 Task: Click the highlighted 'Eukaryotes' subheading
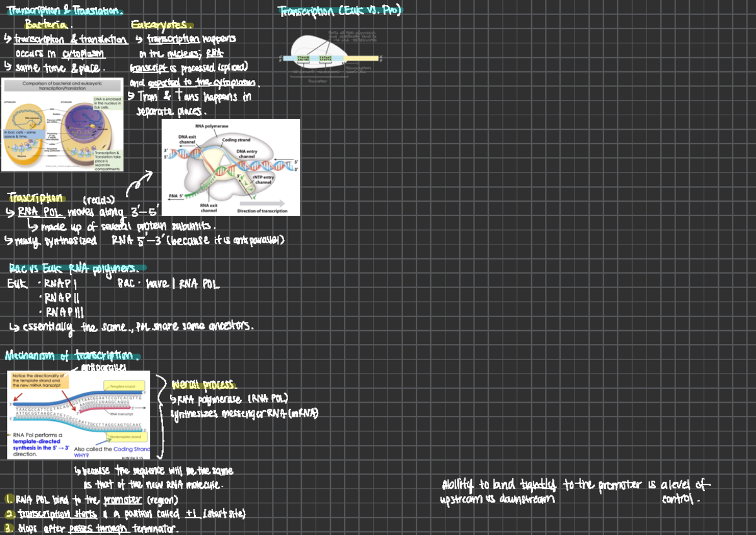coord(159,26)
